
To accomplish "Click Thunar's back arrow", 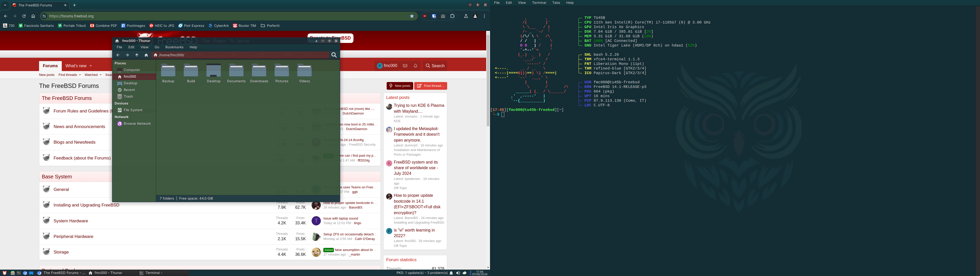I will click(118, 55).
